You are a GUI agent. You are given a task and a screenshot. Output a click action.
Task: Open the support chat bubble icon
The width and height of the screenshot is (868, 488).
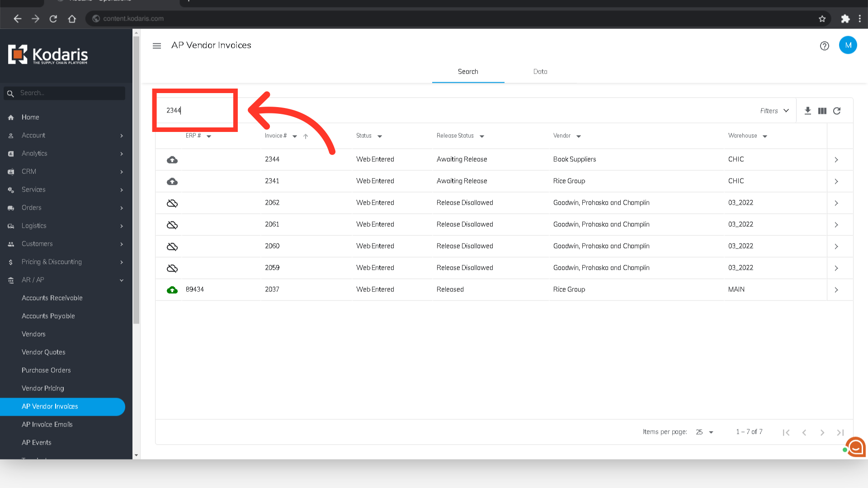click(x=855, y=447)
